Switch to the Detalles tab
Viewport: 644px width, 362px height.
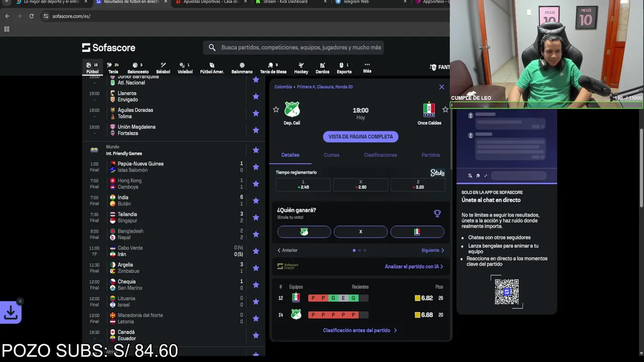click(290, 155)
